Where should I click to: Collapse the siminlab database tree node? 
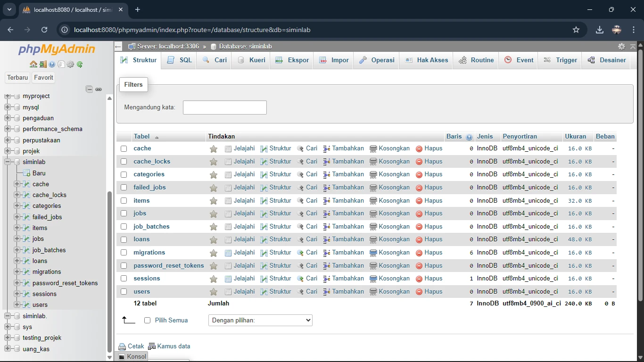[8, 162]
